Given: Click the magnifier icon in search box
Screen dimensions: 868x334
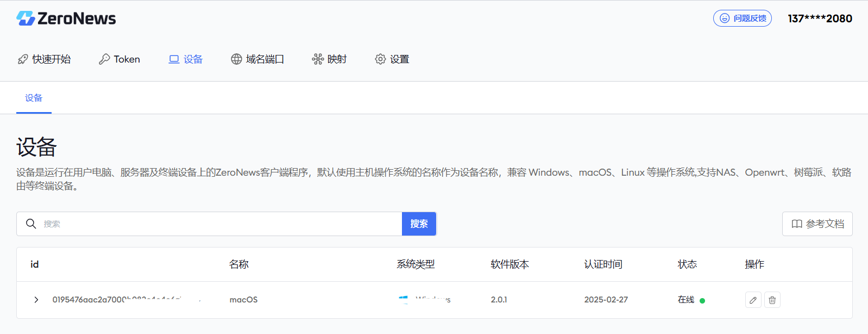Looking at the screenshot, I should click(31, 224).
